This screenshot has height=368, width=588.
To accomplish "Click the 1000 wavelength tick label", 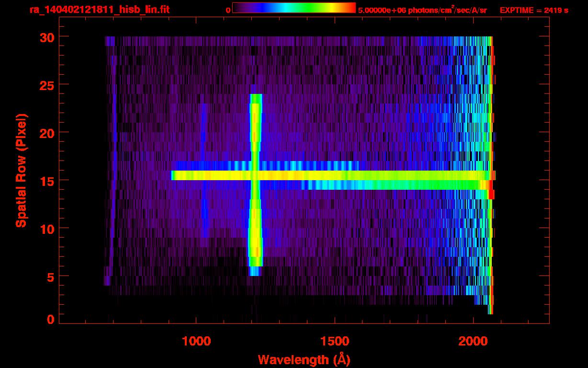I will coord(196,341).
